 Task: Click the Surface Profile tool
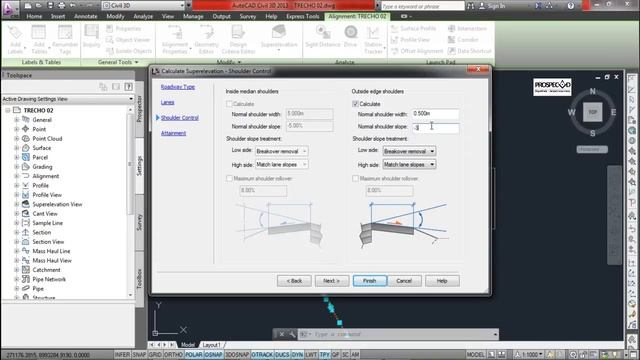click(413, 28)
